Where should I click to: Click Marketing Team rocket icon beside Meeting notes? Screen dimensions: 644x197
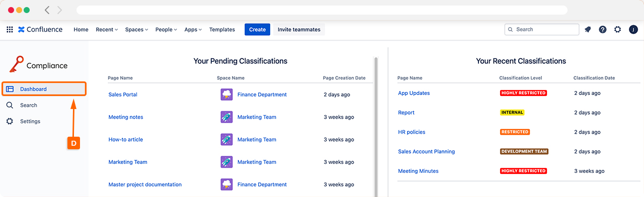click(x=226, y=117)
